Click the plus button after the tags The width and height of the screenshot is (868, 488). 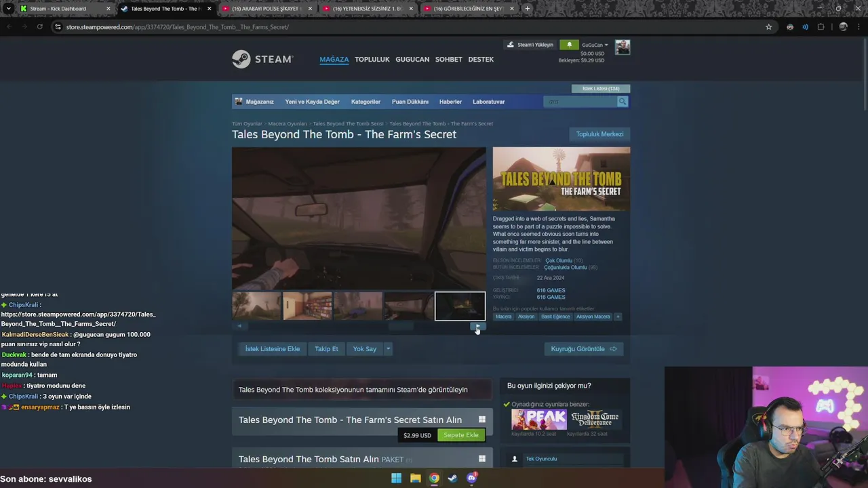point(617,317)
